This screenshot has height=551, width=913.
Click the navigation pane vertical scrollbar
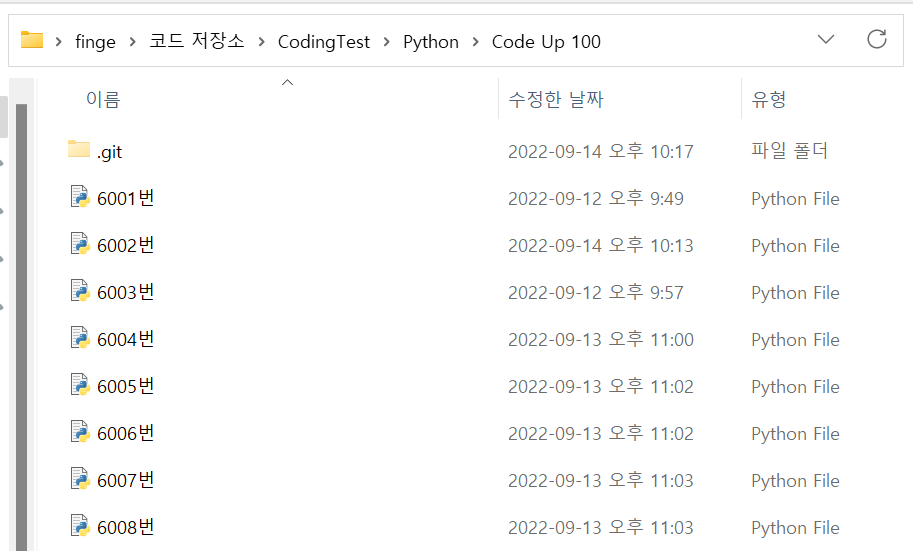pyautogui.click(x=22, y=326)
